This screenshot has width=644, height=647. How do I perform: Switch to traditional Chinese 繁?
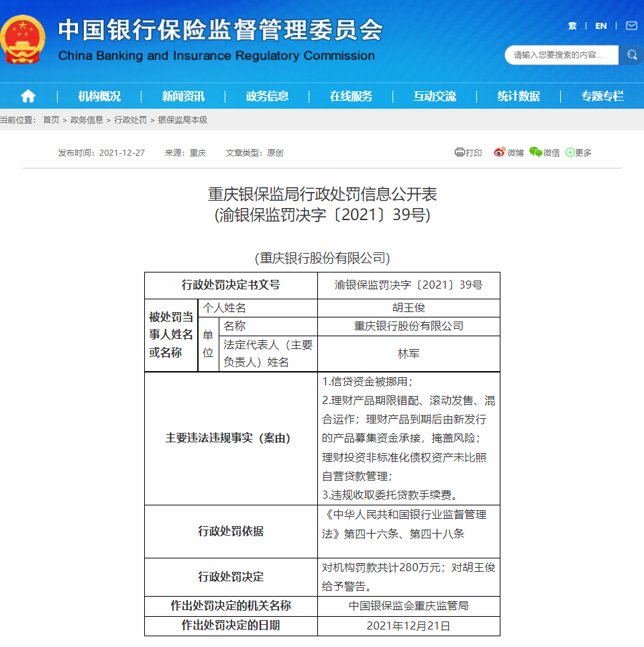(572, 26)
